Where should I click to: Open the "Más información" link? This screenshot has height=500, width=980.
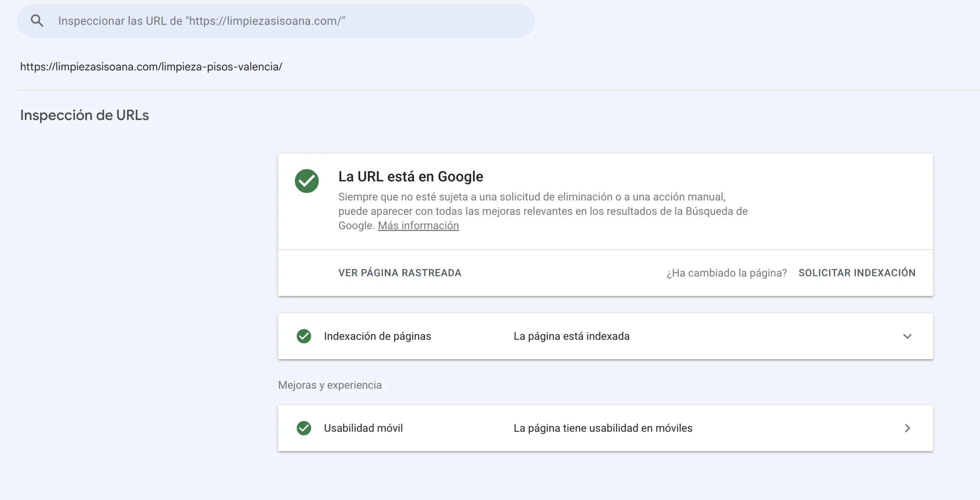point(418,225)
